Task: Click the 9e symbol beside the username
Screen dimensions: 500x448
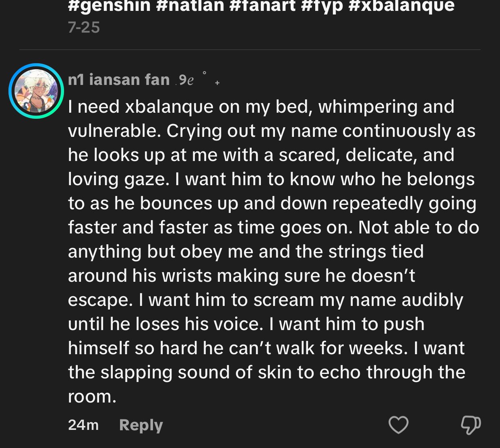Action: [186, 80]
